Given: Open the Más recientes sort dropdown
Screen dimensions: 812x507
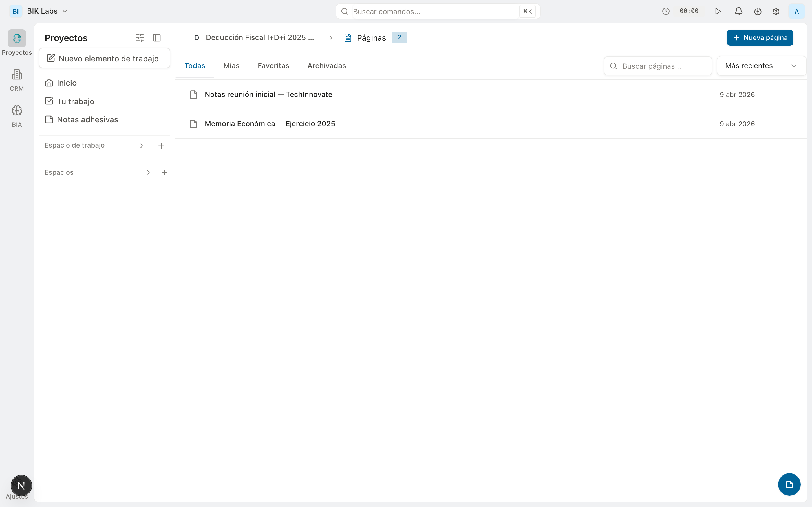Looking at the screenshot, I should pyautogui.click(x=761, y=66).
